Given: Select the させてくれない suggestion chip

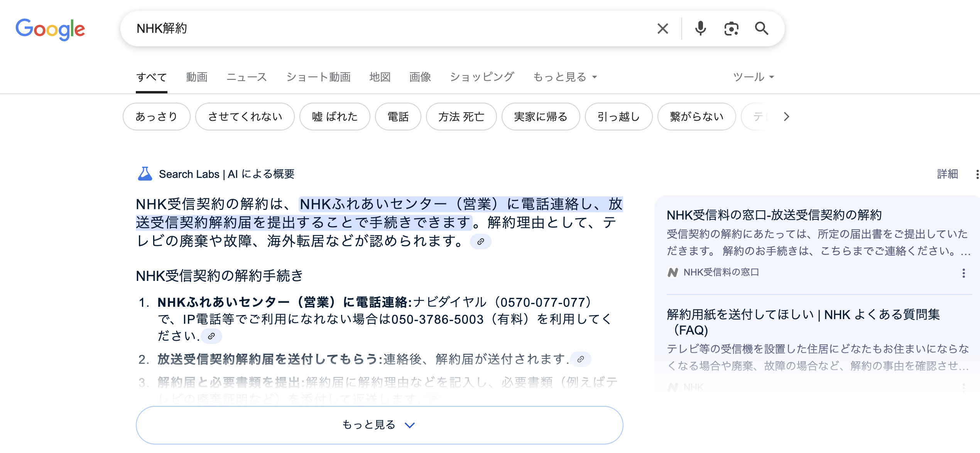Looking at the screenshot, I should (x=245, y=117).
